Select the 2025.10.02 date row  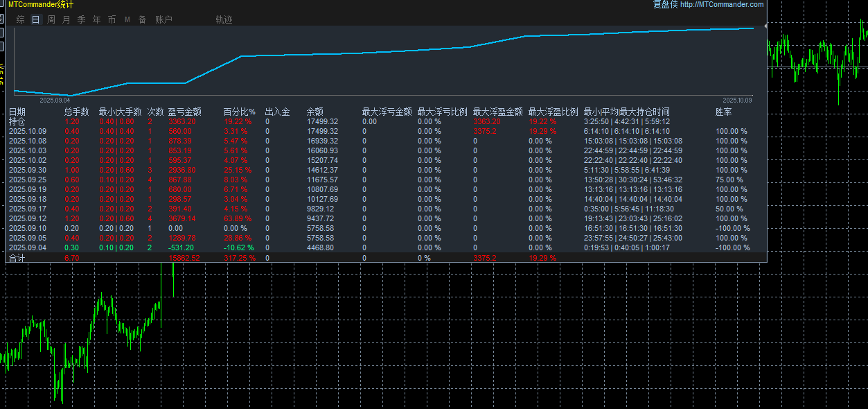tap(28, 160)
